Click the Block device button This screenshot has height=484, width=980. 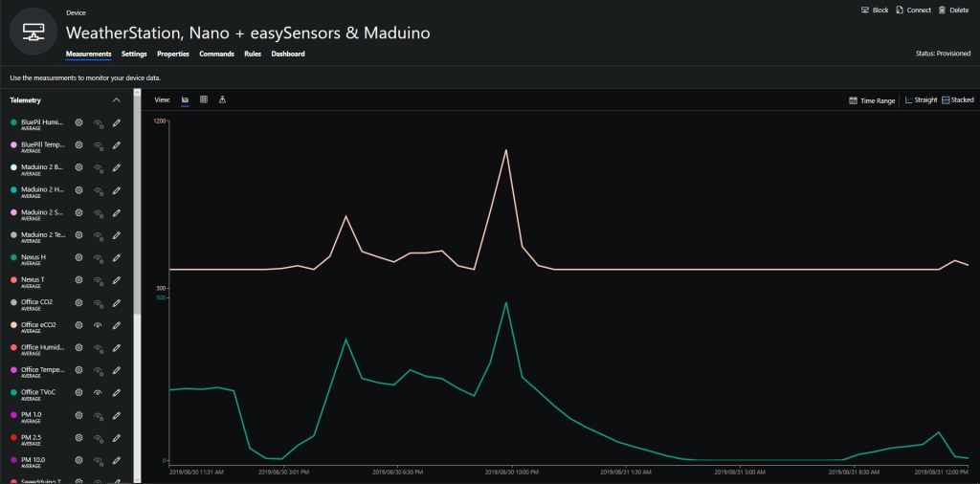pos(875,10)
